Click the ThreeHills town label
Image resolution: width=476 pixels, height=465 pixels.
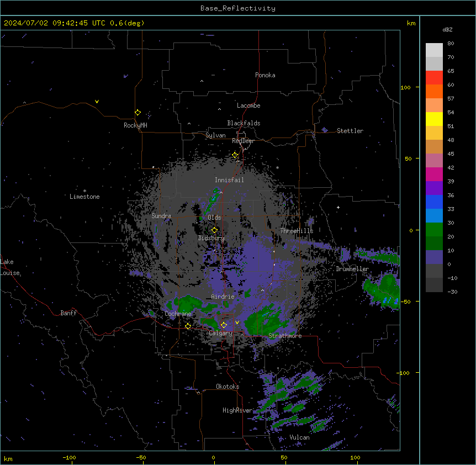[x=297, y=231]
